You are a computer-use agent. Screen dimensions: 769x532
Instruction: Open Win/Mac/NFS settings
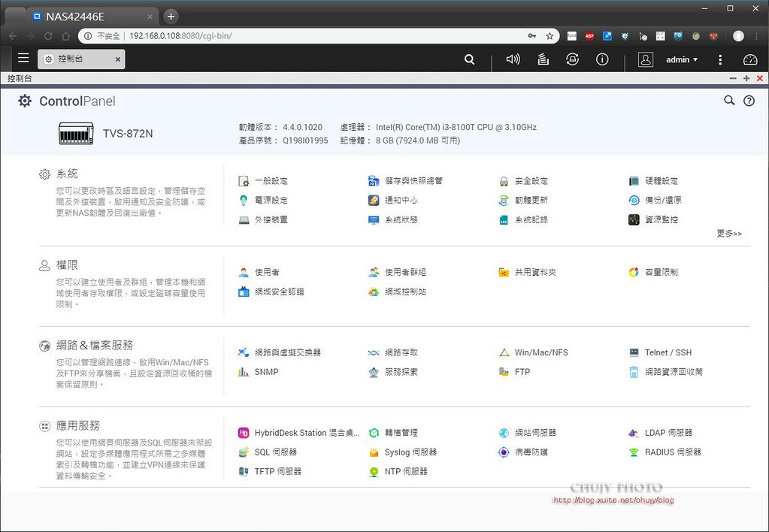[x=534, y=352]
